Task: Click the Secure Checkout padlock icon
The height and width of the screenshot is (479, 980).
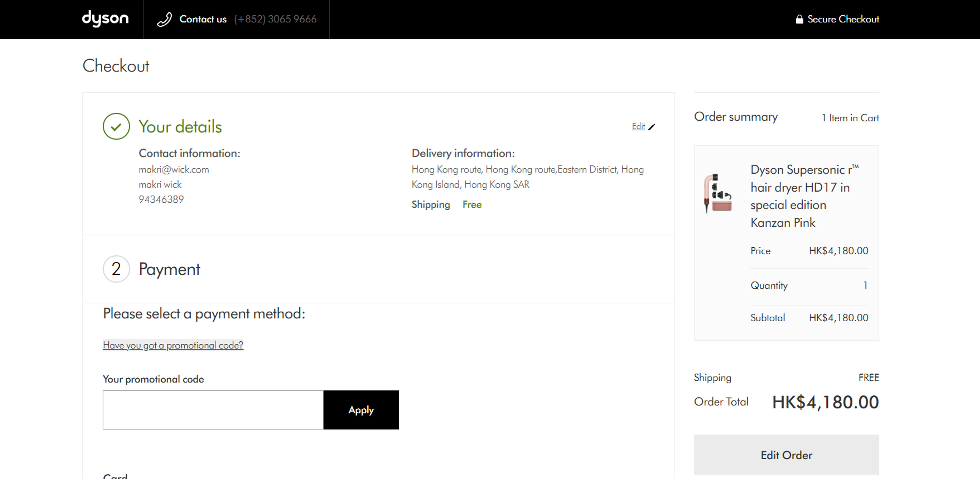Action: (x=799, y=19)
